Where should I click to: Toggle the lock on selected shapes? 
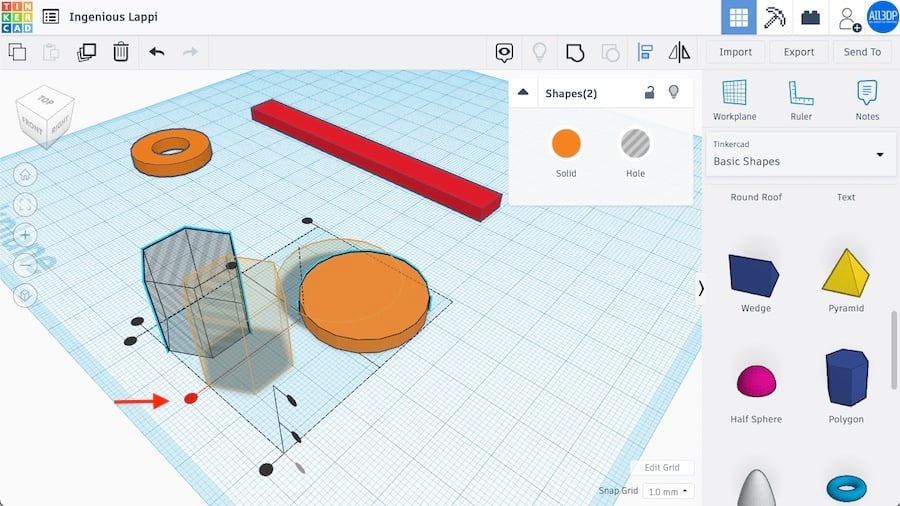[x=649, y=93]
